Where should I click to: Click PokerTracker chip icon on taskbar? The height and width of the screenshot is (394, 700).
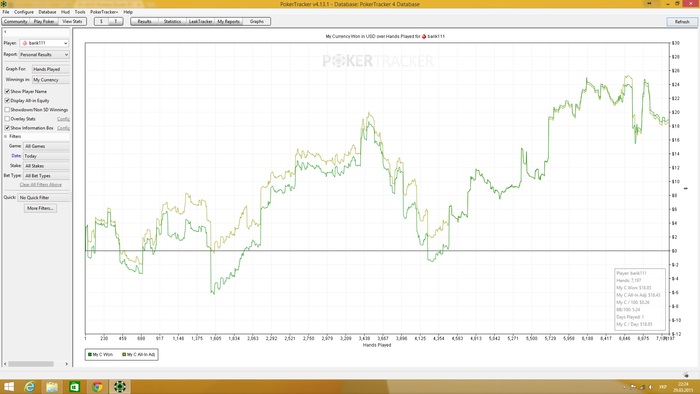(119, 386)
